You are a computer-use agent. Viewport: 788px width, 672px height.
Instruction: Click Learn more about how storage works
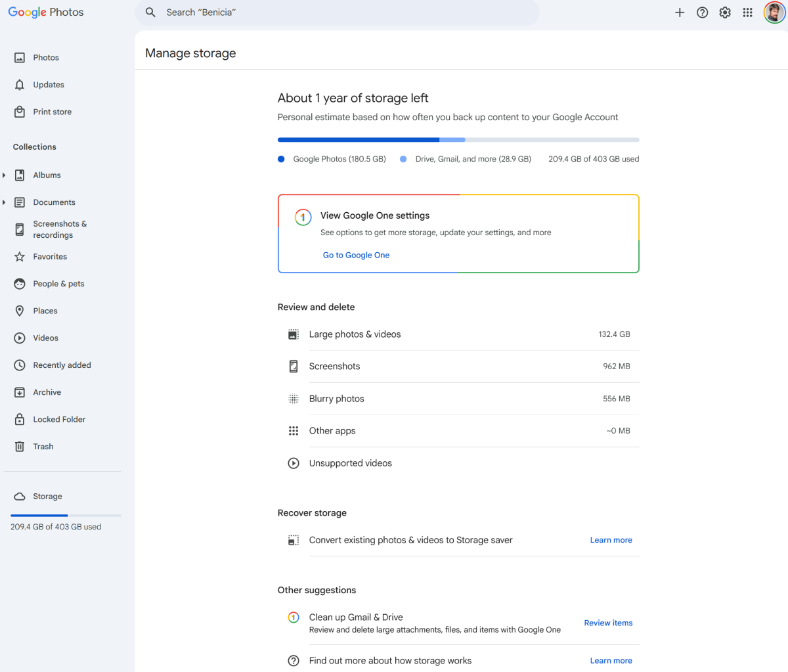[611, 661]
